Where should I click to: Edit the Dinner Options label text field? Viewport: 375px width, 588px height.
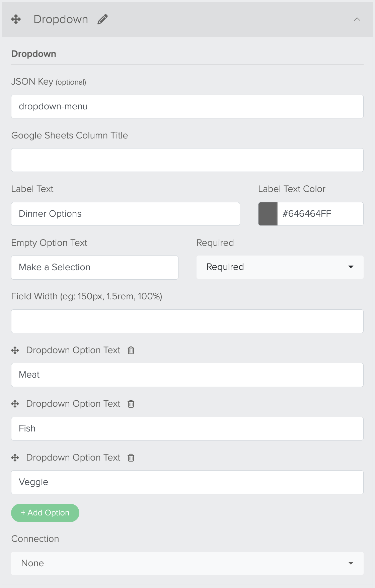(126, 214)
